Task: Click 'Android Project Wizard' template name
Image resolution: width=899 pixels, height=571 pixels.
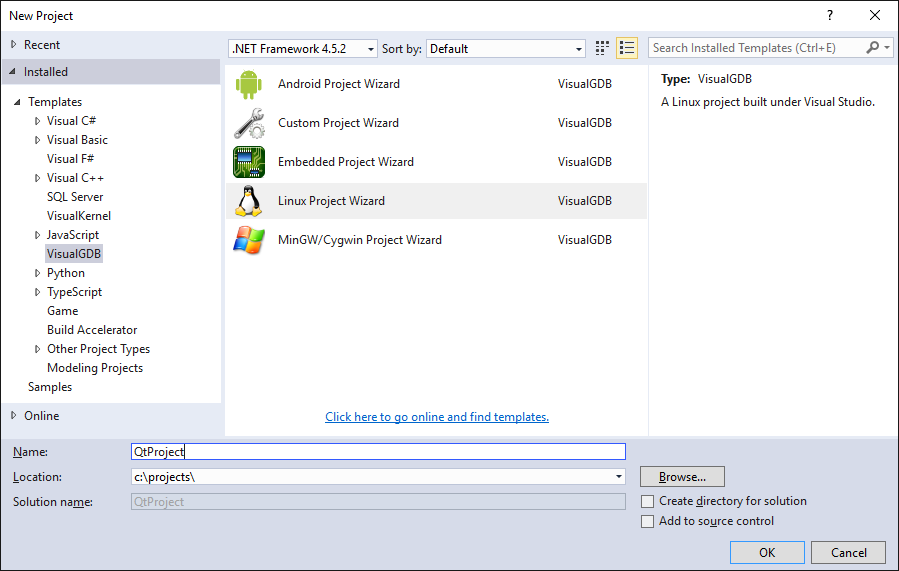Action: (x=339, y=84)
